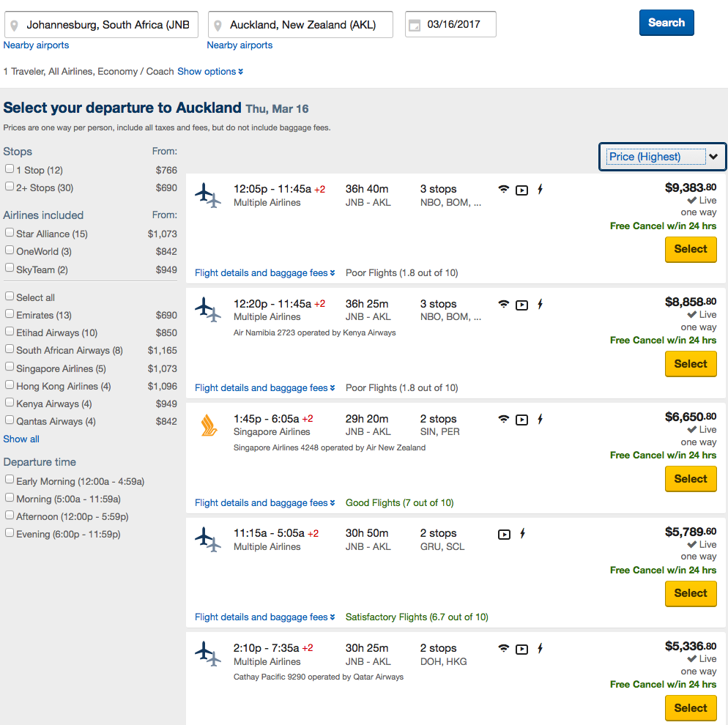728x725 pixels.
Task: Click power outlet icon on $8,858.80 flight
Action: (540, 305)
